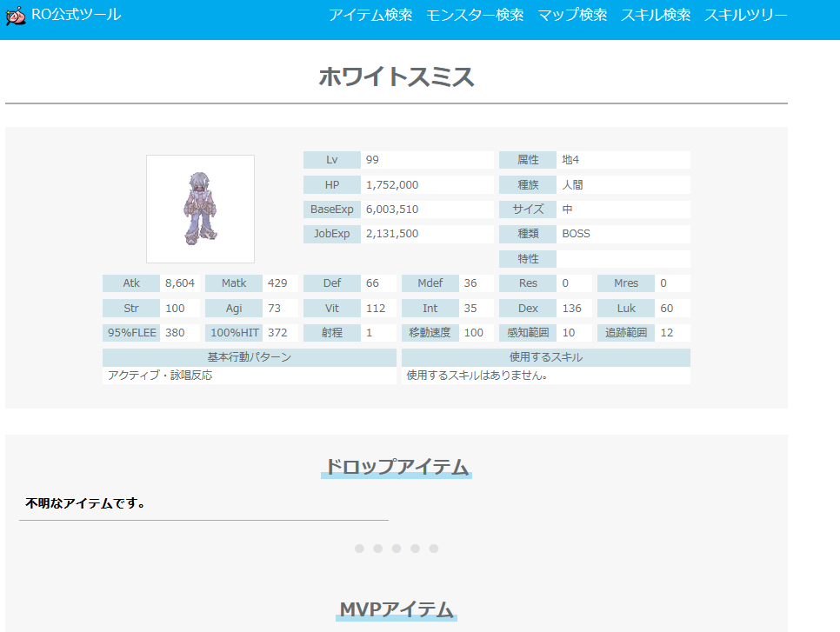The width and height of the screenshot is (840, 632).
Task: Open the RO公式ツール home link
Action: pyautogui.click(x=76, y=15)
